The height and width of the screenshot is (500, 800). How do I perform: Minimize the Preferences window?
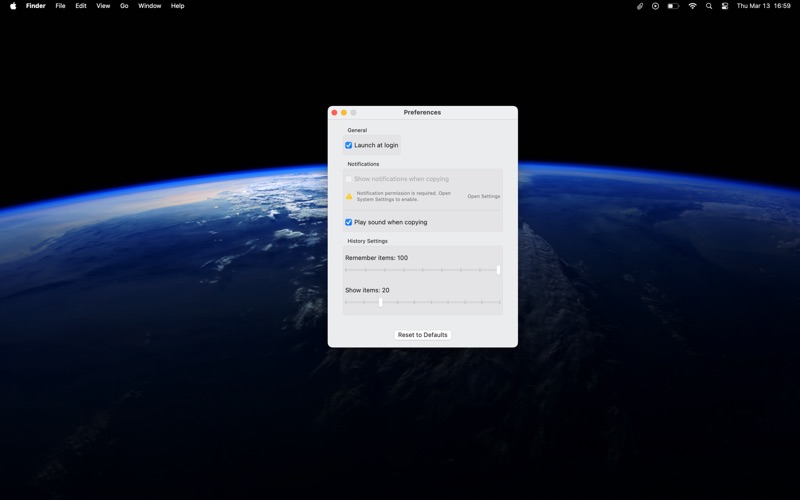click(x=344, y=113)
